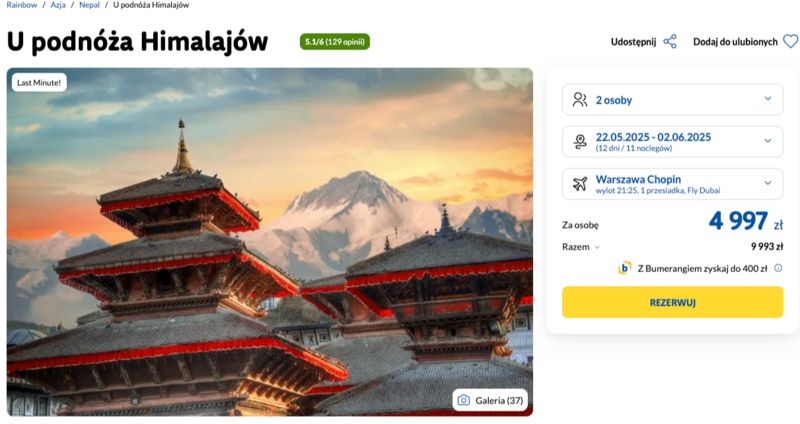Click the Last Minute! label on photo
This screenshot has height=424, width=800.
(39, 82)
